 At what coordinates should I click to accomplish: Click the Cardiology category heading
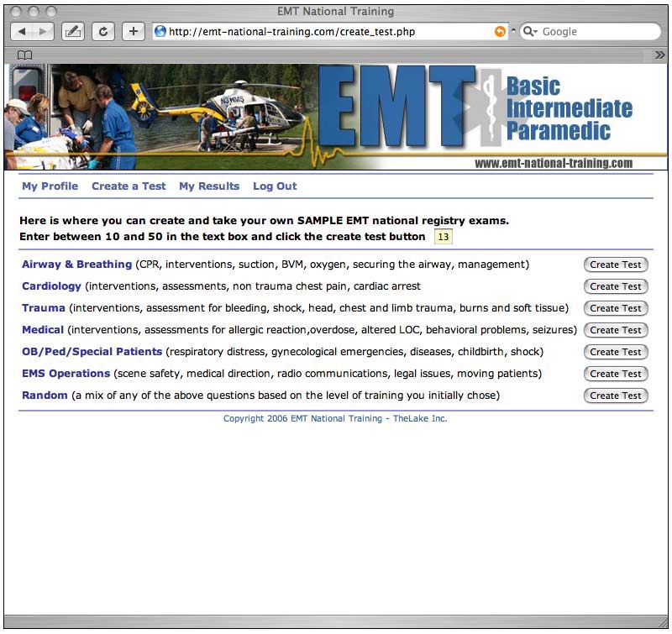pos(51,286)
